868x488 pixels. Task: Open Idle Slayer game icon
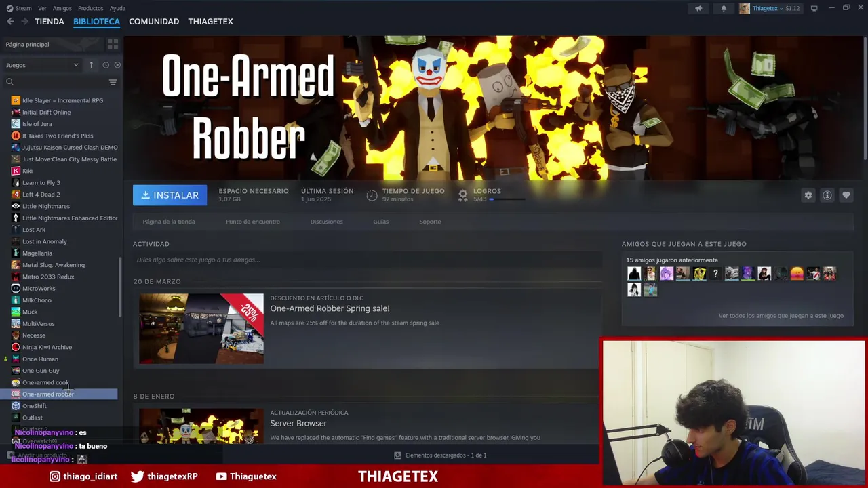pyautogui.click(x=16, y=100)
